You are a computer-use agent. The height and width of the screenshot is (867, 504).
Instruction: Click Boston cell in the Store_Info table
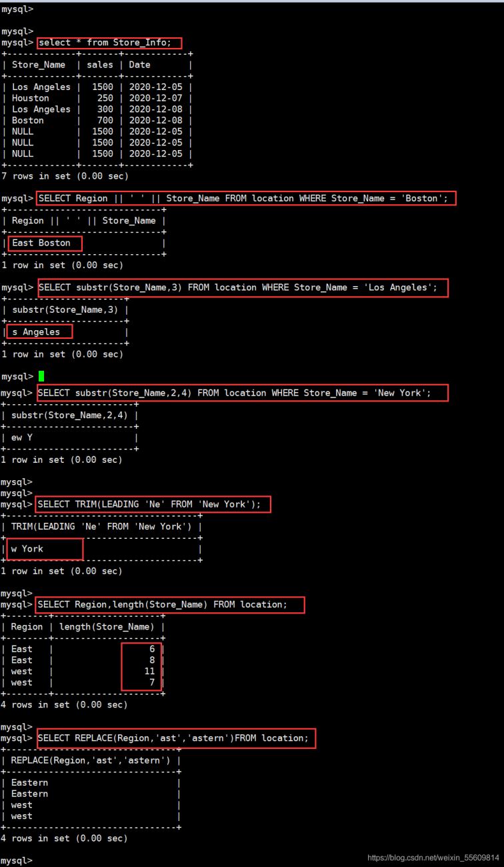pyautogui.click(x=28, y=121)
